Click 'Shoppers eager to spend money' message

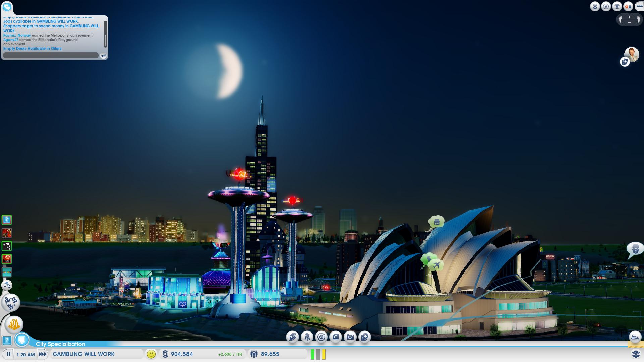pyautogui.click(x=51, y=28)
